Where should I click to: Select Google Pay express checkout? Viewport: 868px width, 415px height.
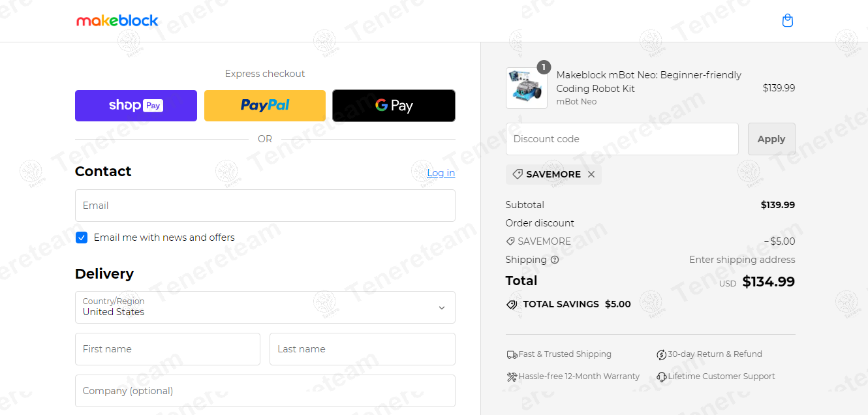394,106
